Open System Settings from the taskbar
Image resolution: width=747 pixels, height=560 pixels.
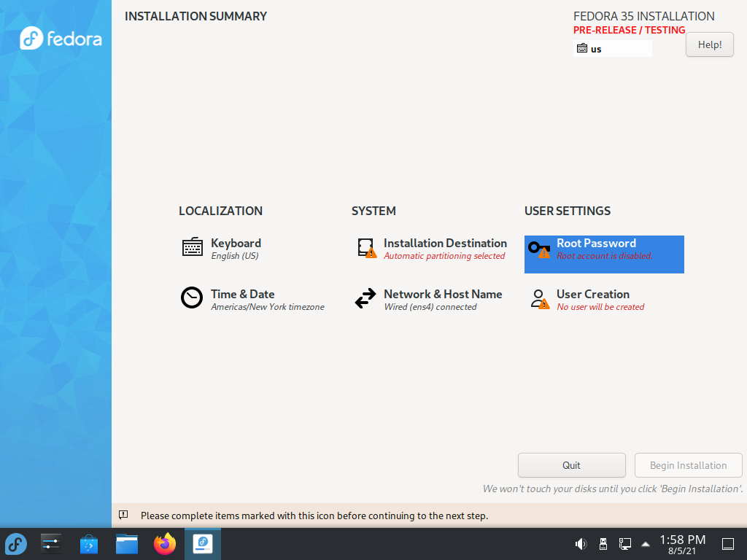[50, 544]
